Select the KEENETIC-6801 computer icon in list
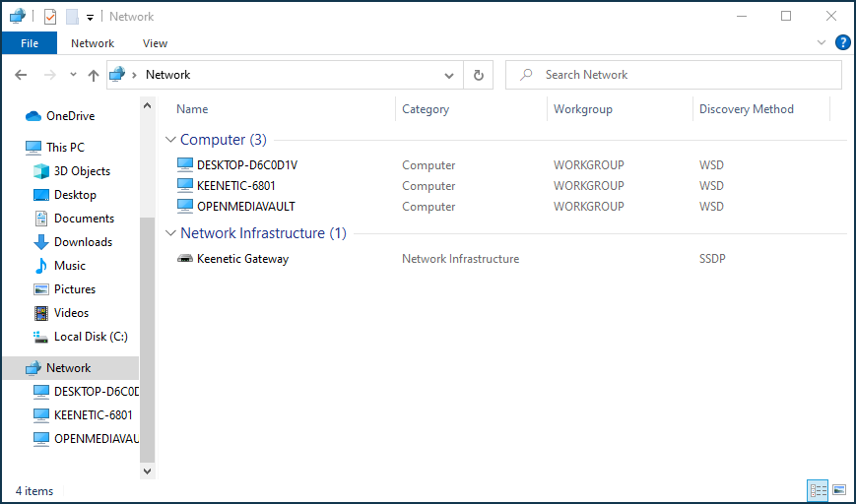 (185, 185)
